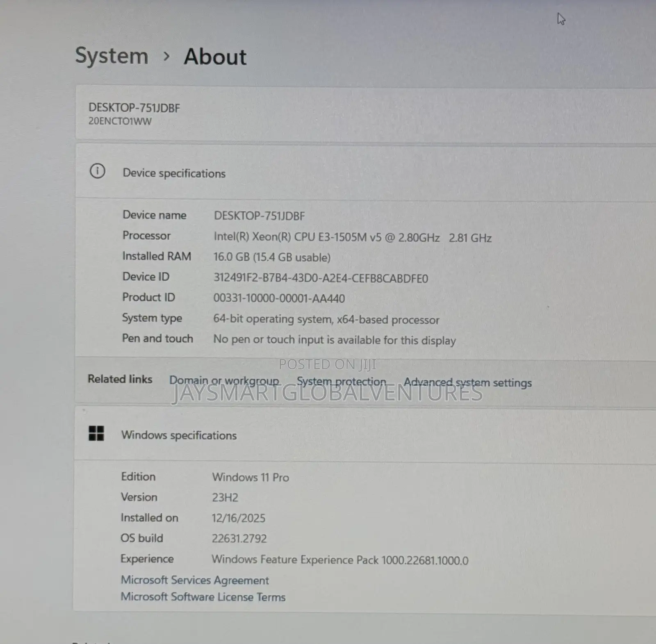This screenshot has height=644, width=656.
Task: Click the Installed on label
Action: 149,518
